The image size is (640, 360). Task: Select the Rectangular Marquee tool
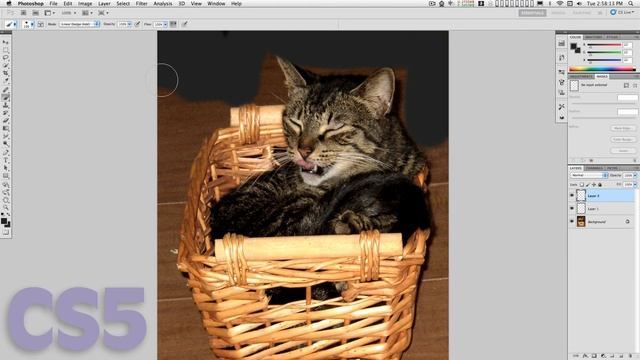[6, 50]
